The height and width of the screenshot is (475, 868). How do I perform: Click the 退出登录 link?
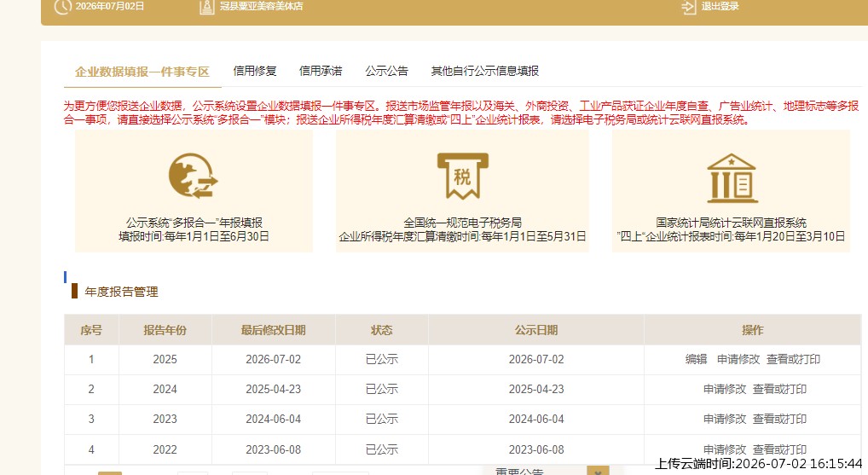(x=720, y=6)
